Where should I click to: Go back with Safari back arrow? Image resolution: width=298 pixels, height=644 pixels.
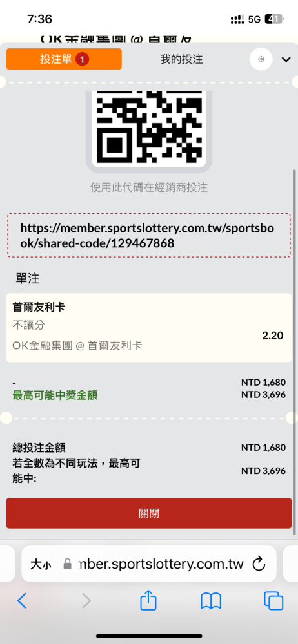coord(22,601)
